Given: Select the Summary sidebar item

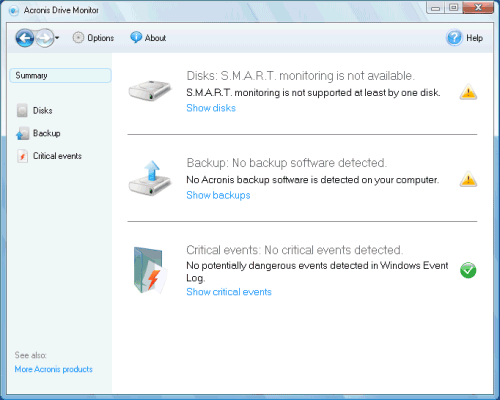Looking at the screenshot, I should [x=61, y=75].
